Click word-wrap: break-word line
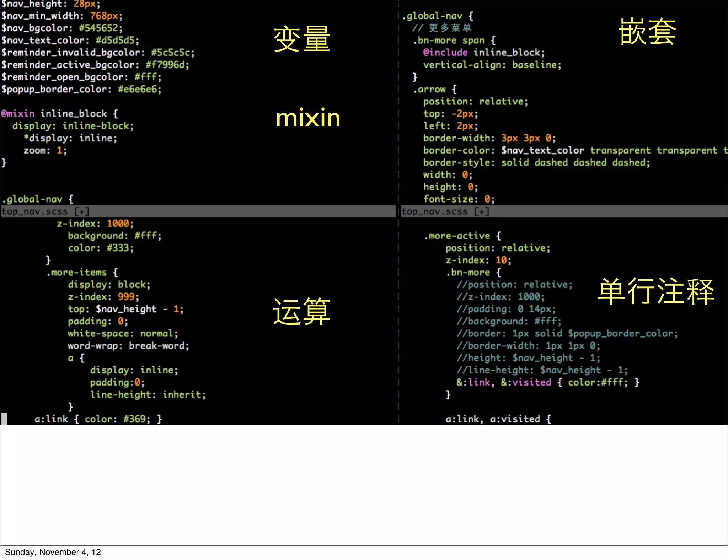 tap(129, 346)
